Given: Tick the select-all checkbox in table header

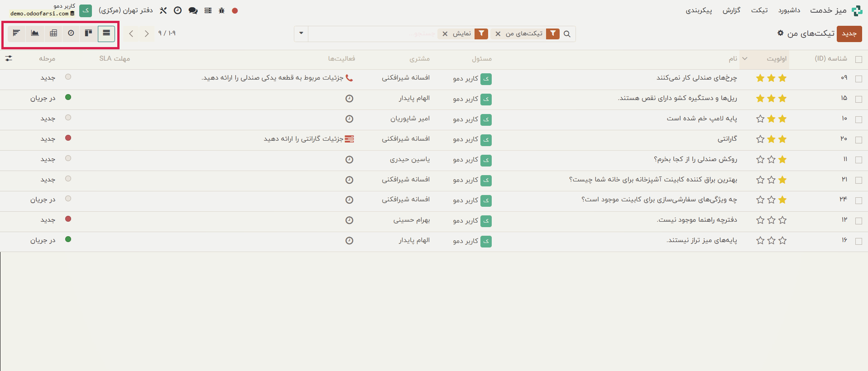Looking at the screenshot, I should coord(858,59).
